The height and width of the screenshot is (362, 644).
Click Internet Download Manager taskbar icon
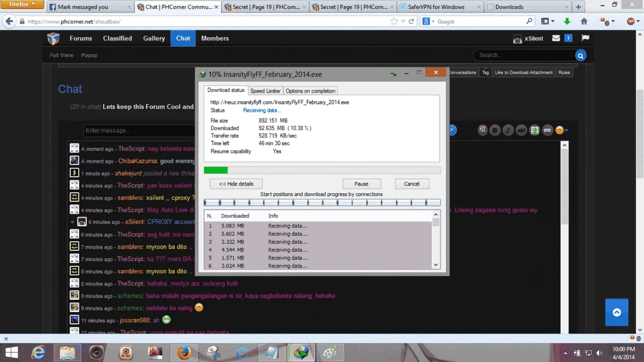pyautogui.click(x=301, y=352)
